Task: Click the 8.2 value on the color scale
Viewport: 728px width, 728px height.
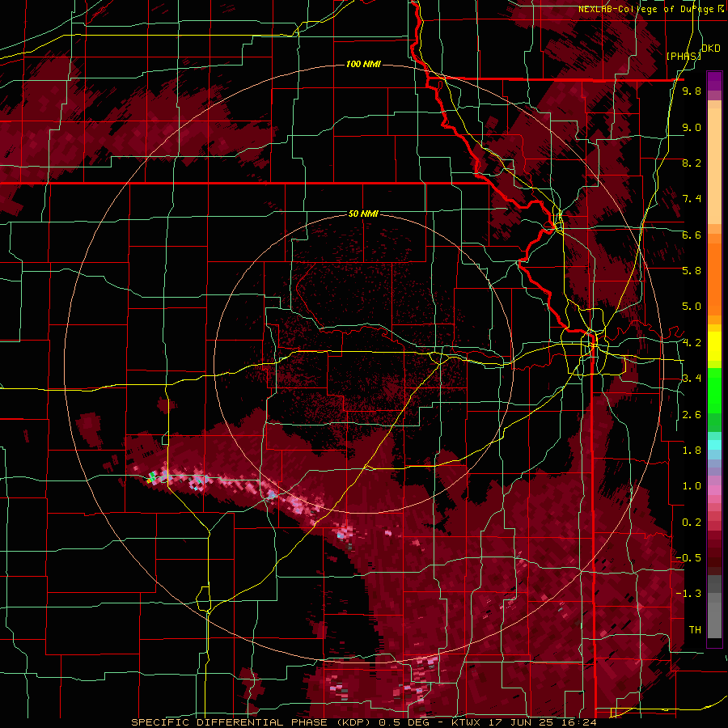Action: 692,163
